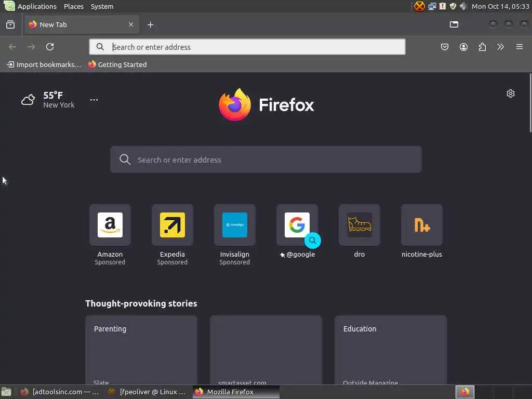This screenshot has width=532, height=399.
Task: Click the back navigation arrow
Action: tap(12, 47)
